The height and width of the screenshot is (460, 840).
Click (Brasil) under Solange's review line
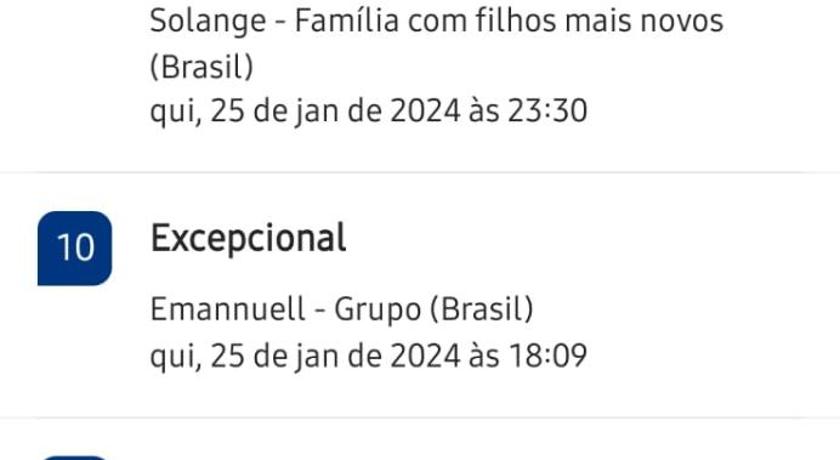[x=201, y=65]
